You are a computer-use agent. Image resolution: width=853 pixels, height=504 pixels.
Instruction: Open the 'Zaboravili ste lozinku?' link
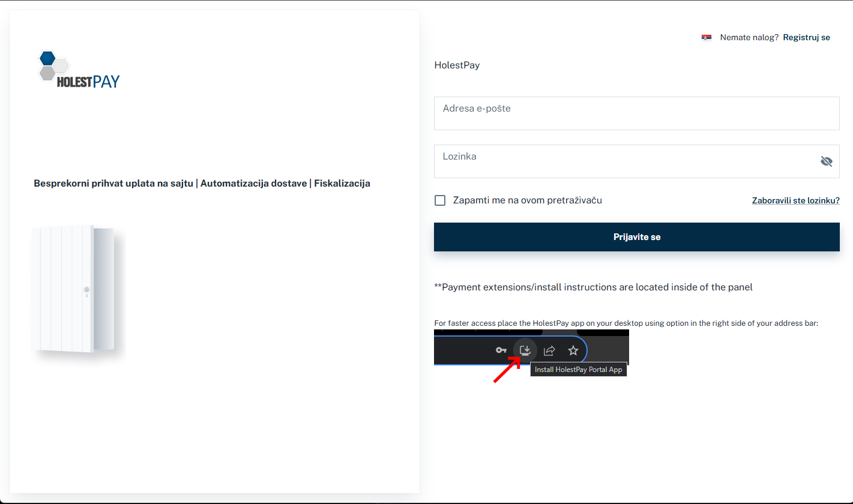pos(795,200)
